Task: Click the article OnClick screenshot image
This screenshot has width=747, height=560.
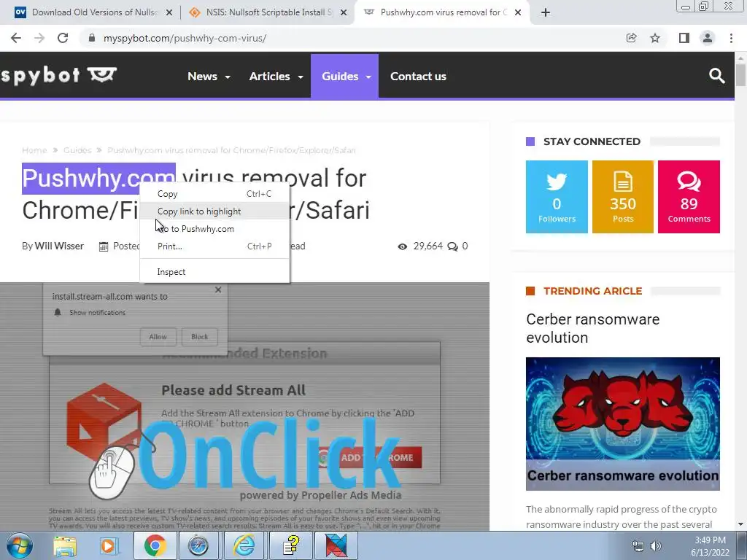Action: [x=244, y=407]
